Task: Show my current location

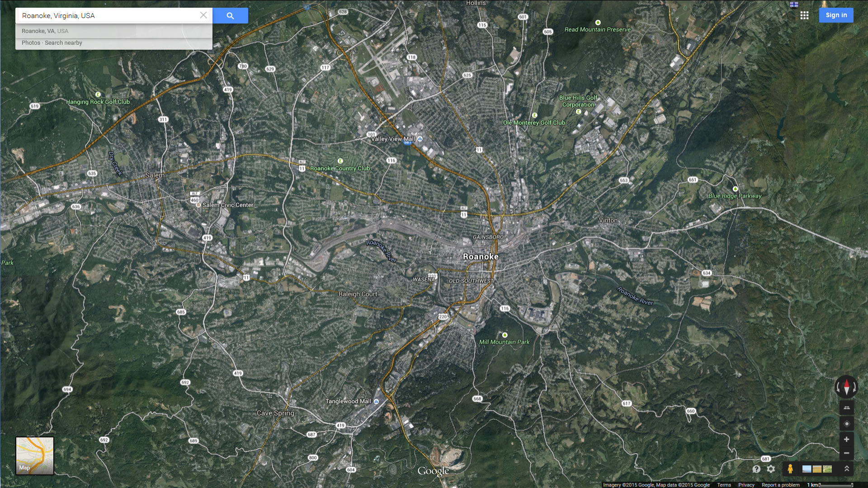Action: pos(846,424)
